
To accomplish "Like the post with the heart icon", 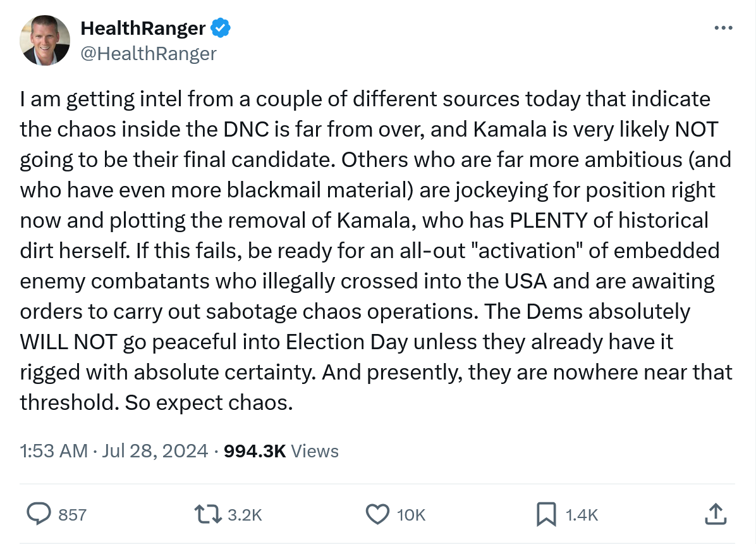I will click(x=377, y=514).
